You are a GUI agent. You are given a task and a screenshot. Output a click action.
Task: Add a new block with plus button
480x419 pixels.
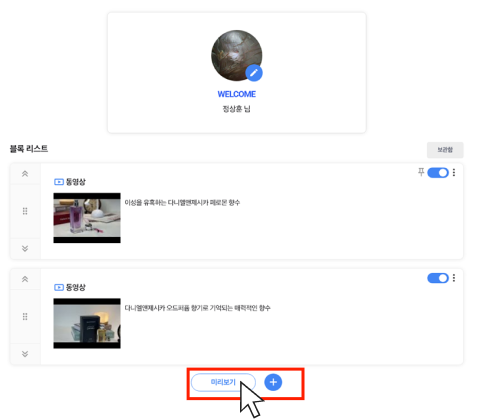[x=273, y=382]
